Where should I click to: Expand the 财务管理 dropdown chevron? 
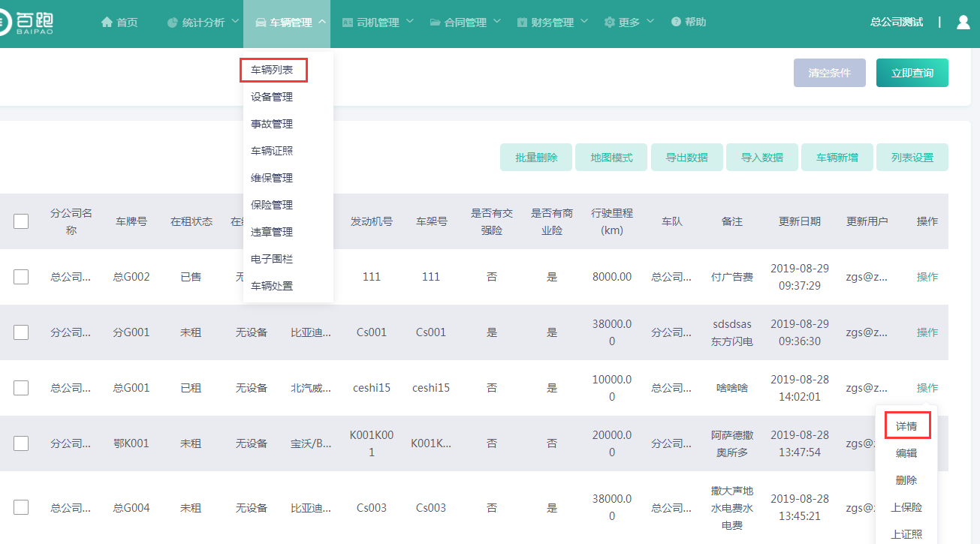tap(584, 22)
